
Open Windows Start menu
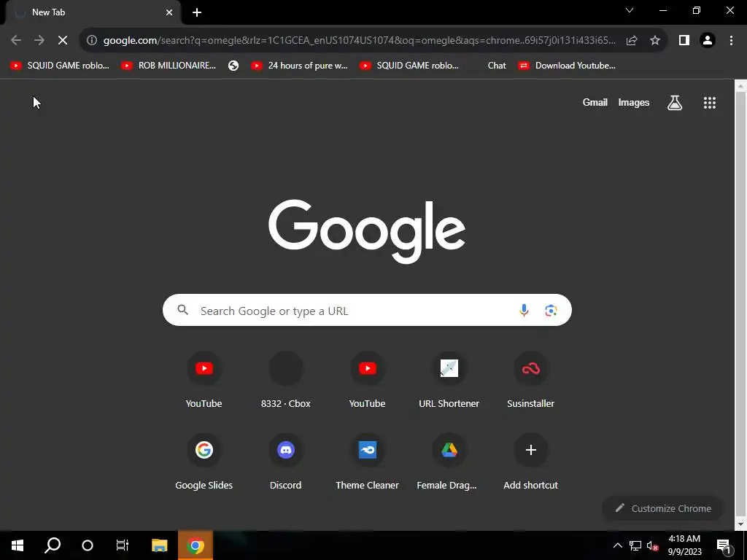(x=18, y=545)
